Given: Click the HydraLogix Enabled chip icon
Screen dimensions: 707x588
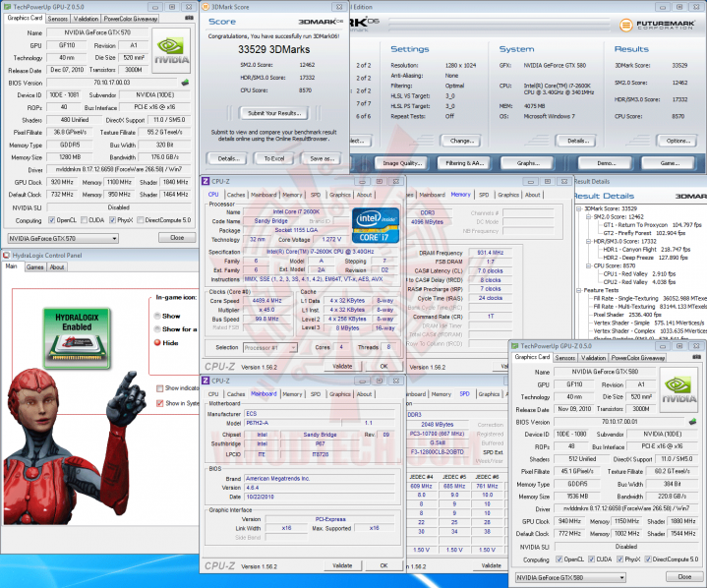Looking at the screenshot, I should [77, 338].
